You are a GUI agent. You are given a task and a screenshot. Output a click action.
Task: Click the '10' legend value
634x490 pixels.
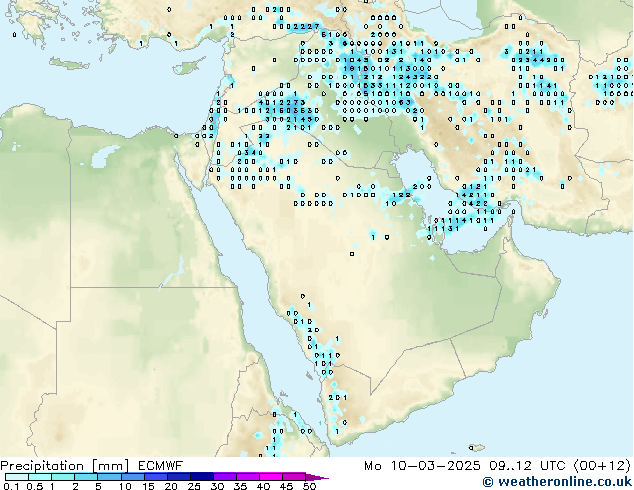click(x=125, y=486)
